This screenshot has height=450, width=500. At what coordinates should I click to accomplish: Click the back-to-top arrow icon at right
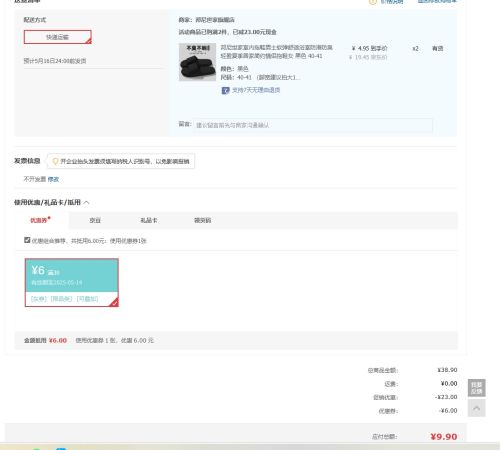[476, 408]
